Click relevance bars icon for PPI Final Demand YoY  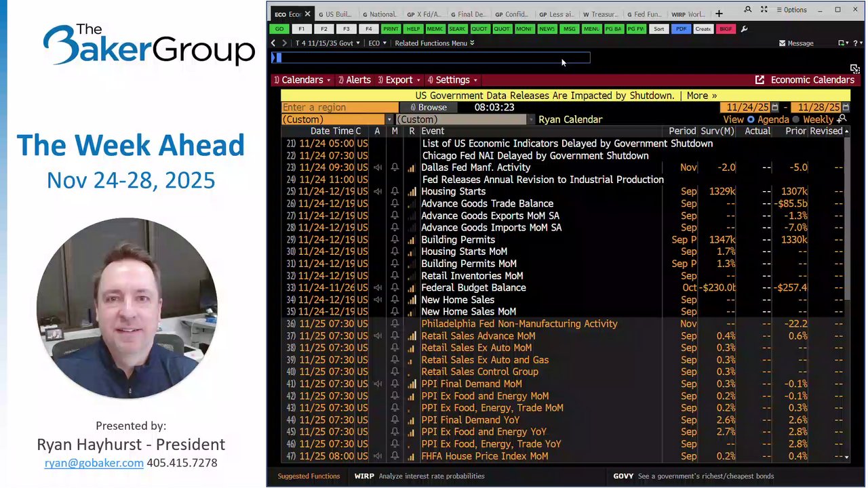point(412,420)
